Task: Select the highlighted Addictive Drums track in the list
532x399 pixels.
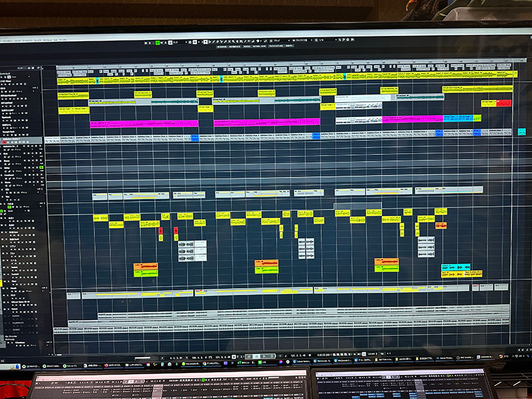Action: click(x=21, y=140)
